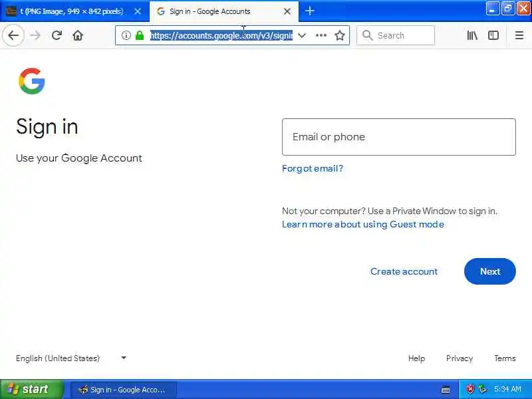Click the highlighted URL in the address bar
This screenshot has width=532, height=399.
[221, 35]
